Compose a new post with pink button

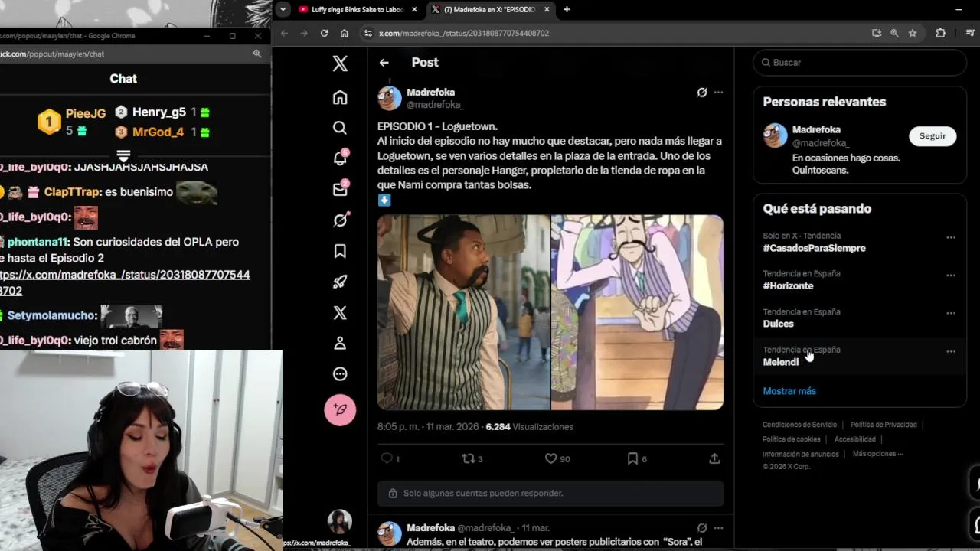click(x=340, y=410)
